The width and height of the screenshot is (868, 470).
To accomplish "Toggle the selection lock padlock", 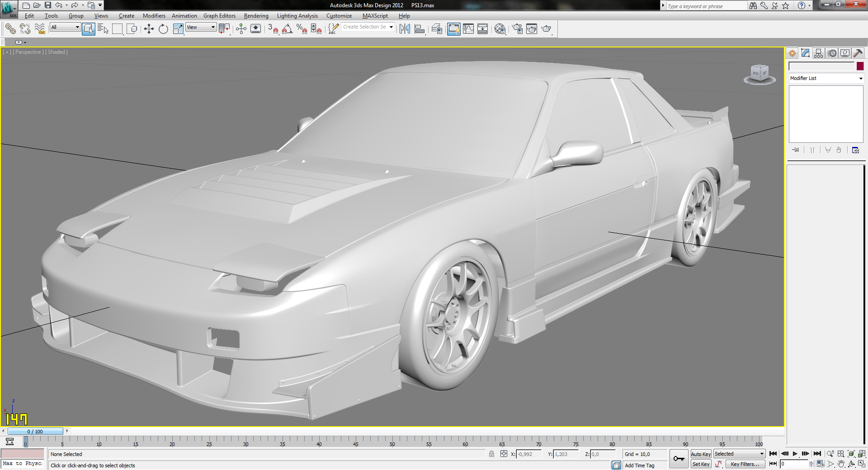I will coord(491,454).
